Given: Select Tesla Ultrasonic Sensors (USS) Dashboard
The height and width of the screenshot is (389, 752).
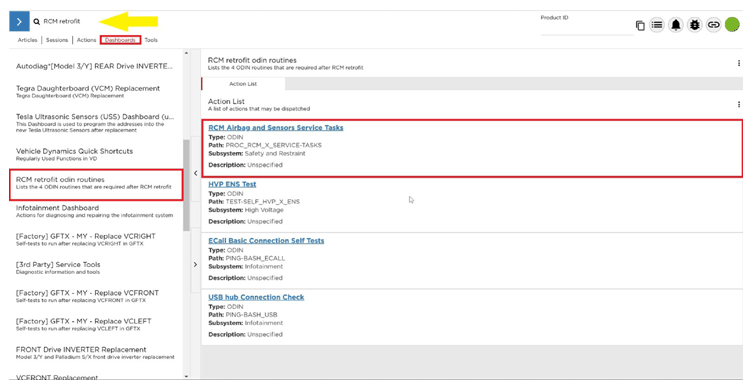Looking at the screenshot, I should 95,123.
